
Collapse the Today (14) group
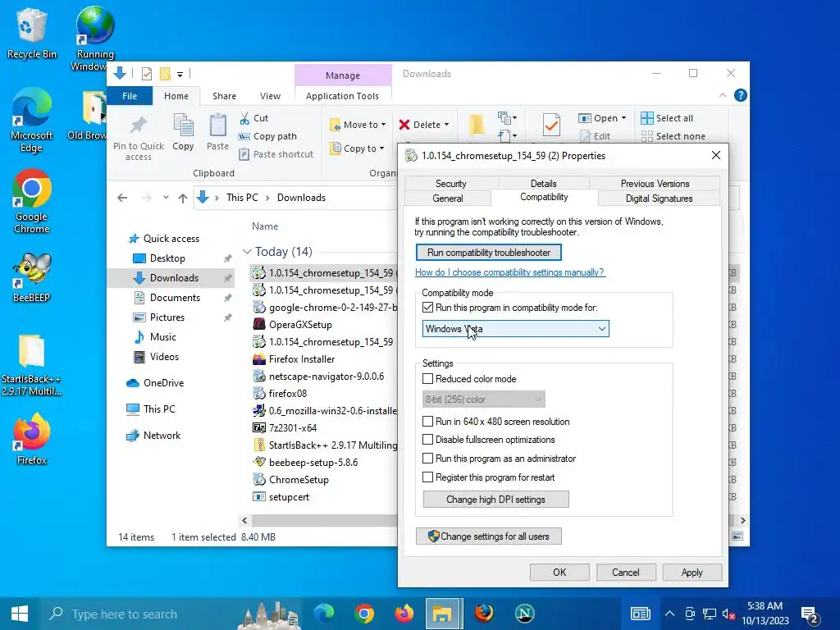(247, 251)
